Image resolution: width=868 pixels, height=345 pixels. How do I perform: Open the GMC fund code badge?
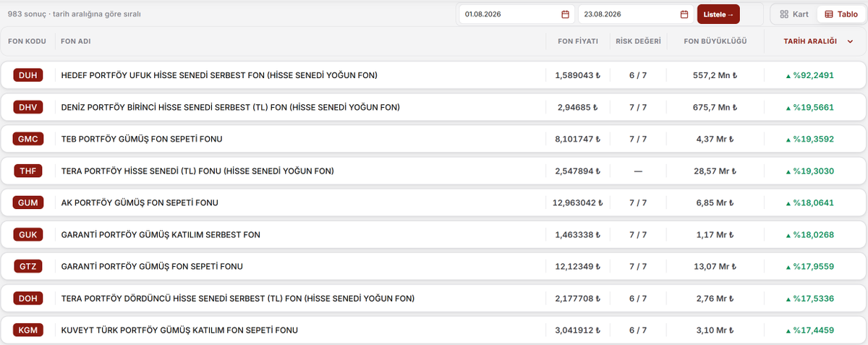pyautogui.click(x=28, y=139)
